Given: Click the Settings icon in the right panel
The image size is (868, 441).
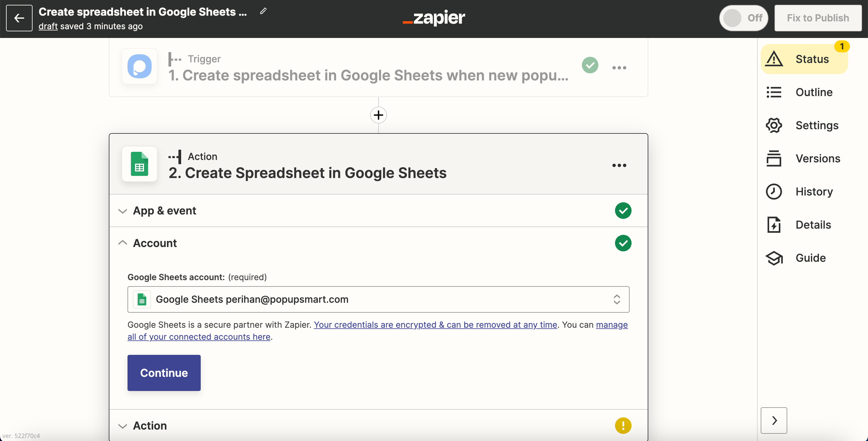Looking at the screenshot, I should (x=775, y=124).
